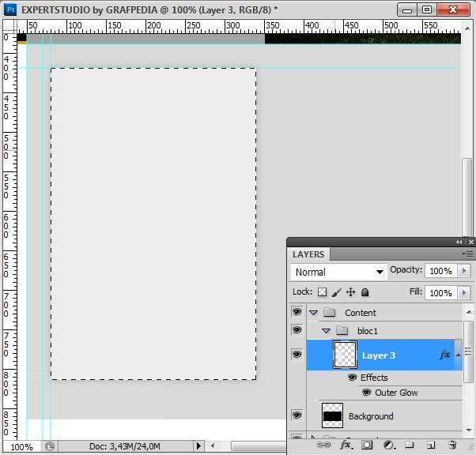Click the document vertical scrollbar thumb
Image resolution: width=476 pixels, height=455 pixels.
point(467,197)
